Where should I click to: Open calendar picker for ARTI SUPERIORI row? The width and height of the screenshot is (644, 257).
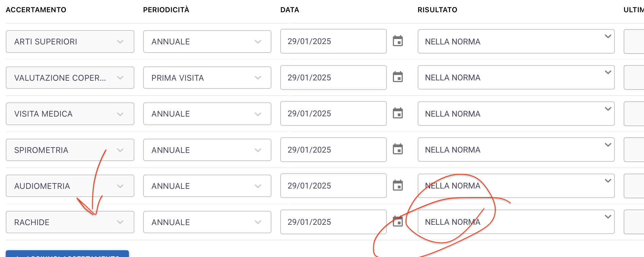click(x=398, y=41)
